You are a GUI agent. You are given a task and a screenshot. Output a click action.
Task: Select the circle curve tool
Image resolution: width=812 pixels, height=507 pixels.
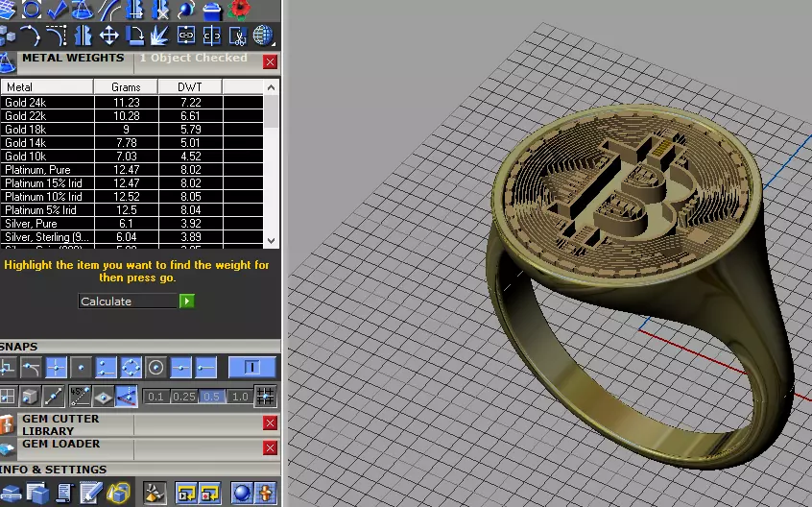[x=31, y=10]
